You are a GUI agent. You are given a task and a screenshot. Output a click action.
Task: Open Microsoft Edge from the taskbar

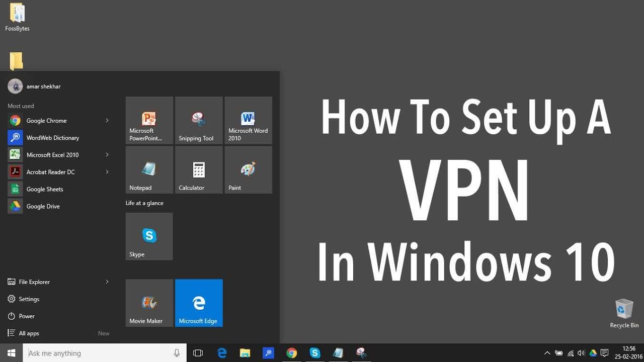tap(222, 353)
